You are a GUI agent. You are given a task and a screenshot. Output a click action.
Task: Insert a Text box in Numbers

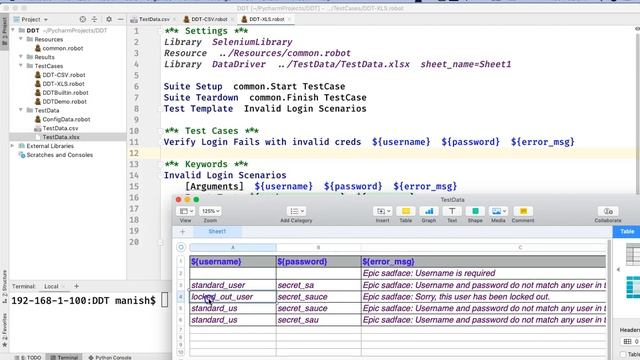[x=452, y=211]
